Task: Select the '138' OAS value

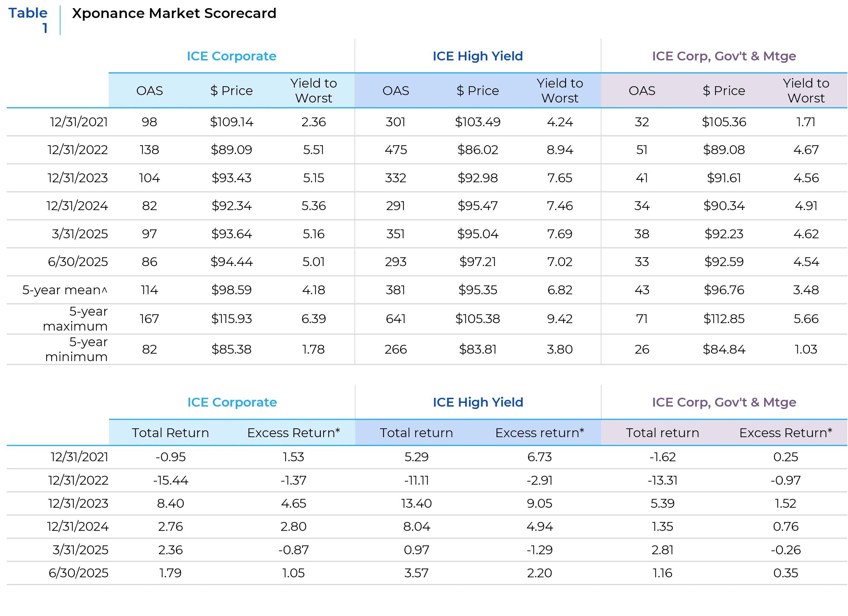Action: click(x=149, y=150)
